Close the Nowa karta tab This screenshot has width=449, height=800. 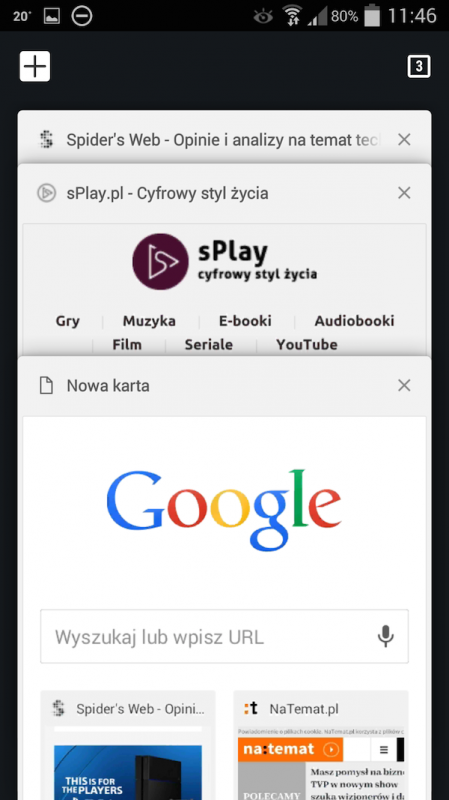click(x=404, y=385)
